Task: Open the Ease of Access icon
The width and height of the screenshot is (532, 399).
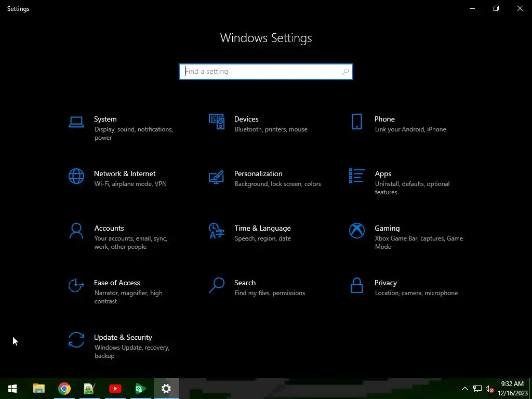Action: (x=76, y=285)
